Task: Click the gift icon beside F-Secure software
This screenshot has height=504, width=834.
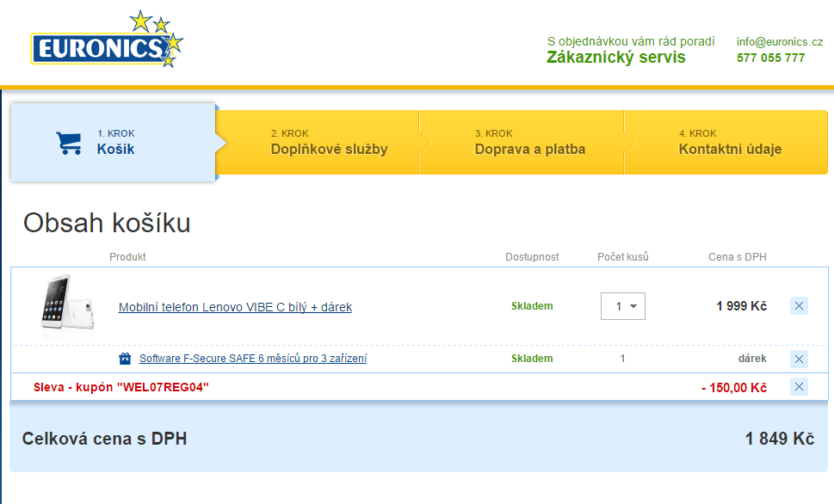Action: [x=125, y=359]
